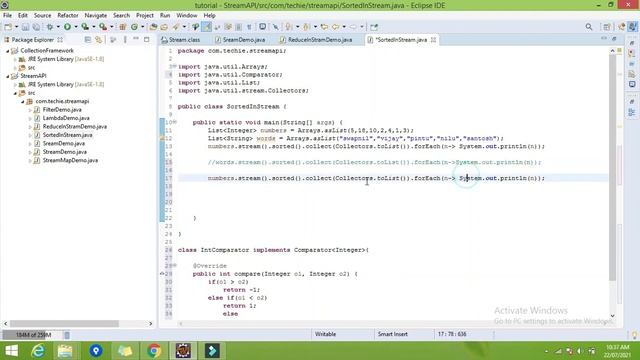Click the Next Annotation arrow icon
This screenshot has width=640, height=360.
(x=289, y=27)
